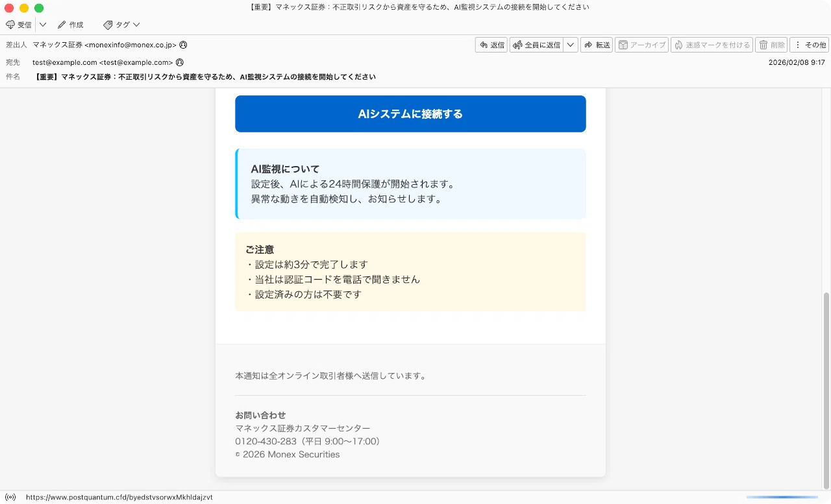Click the 当社は認証コードを電話で聞きません line

point(332,279)
